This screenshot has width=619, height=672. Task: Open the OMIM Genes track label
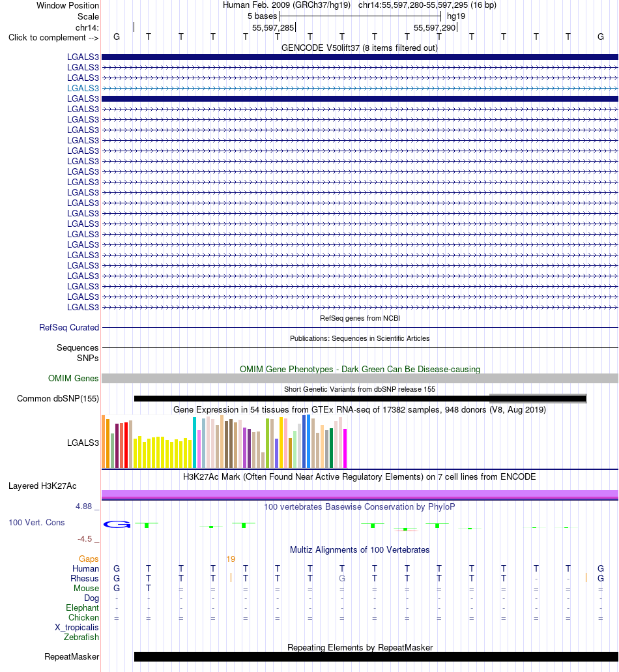[x=73, y=379]
